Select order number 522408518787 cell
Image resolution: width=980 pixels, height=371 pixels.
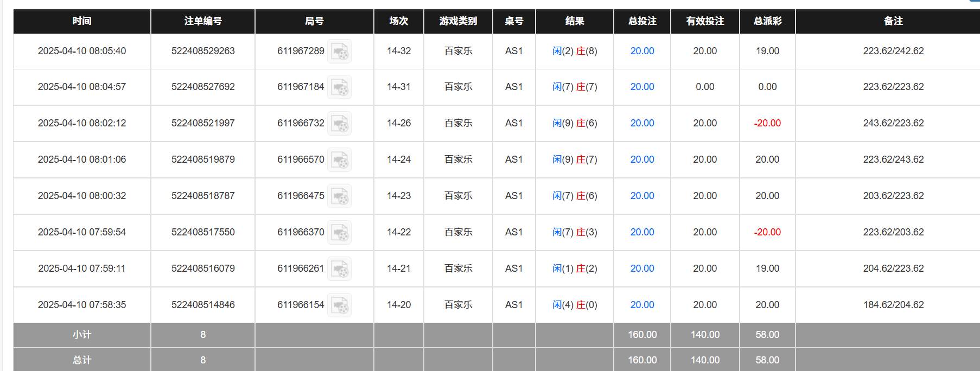[x=203, y=196]
